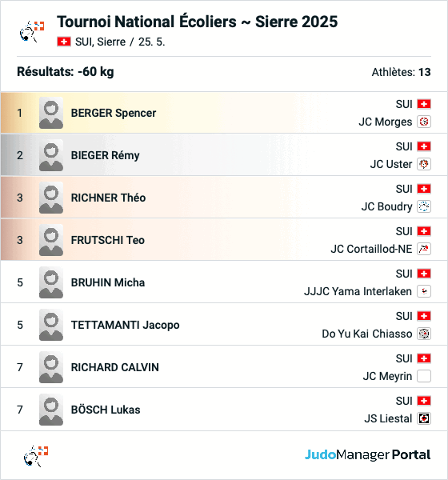Click the empty JC Meyrin club logo box
This screenshot has width=448, height=480.
[x=424, y=376]
